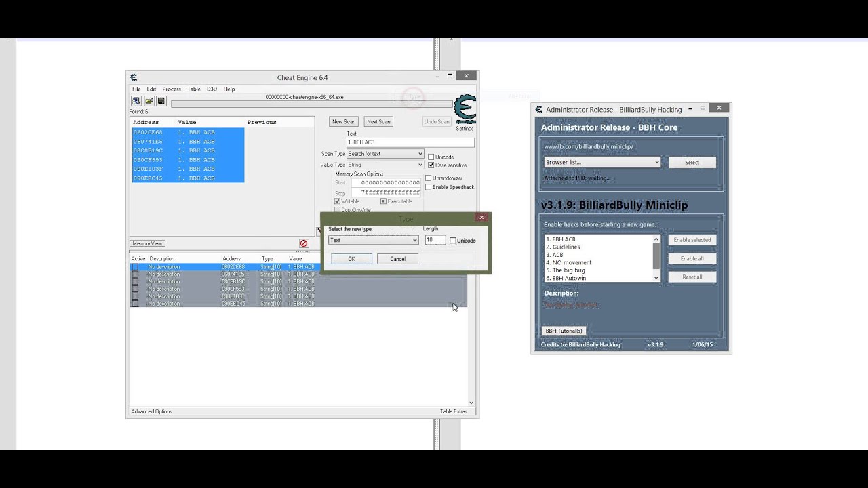Viewport: 868px width, 488px height.
Task: Open the Scan Type dropdown
Action: (385, 154)
